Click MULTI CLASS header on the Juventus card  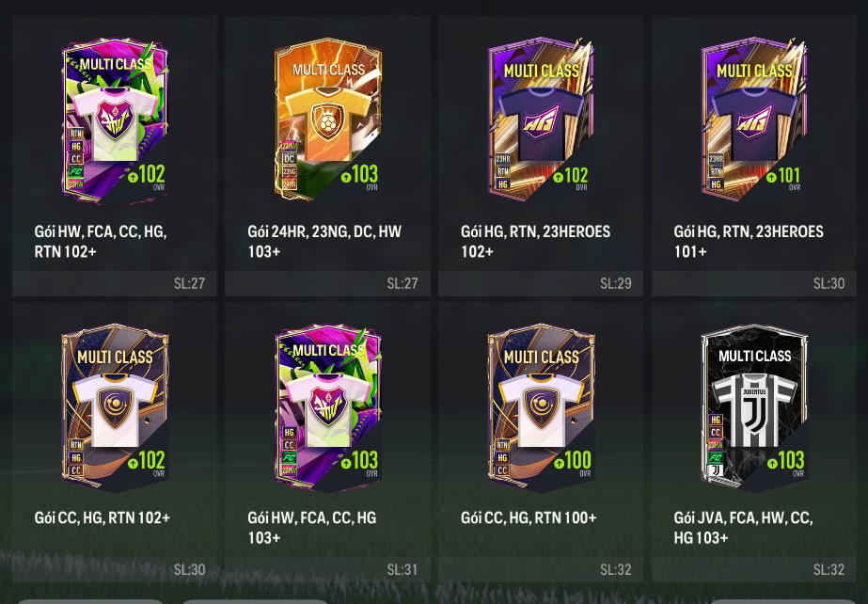click(x=754, y=356)
